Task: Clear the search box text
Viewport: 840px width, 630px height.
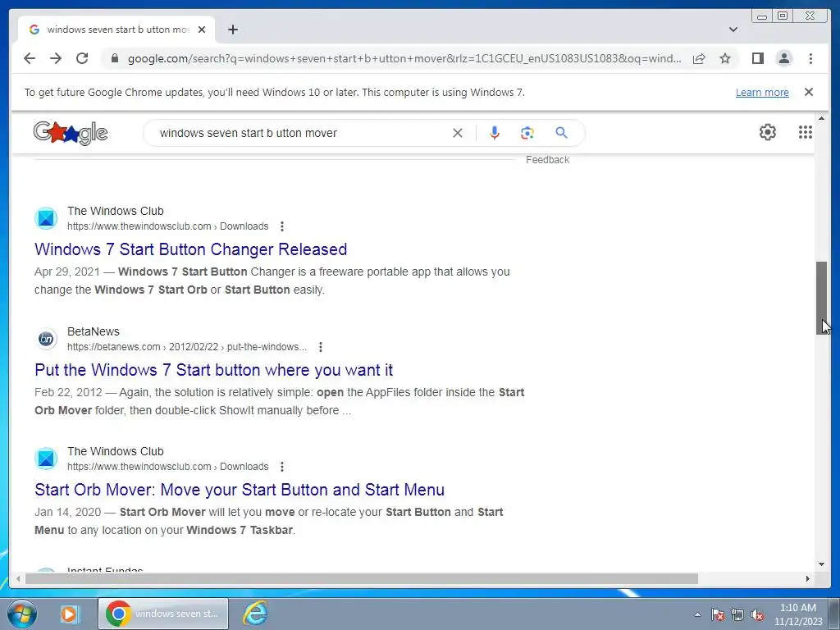Action: click(458, 133)
